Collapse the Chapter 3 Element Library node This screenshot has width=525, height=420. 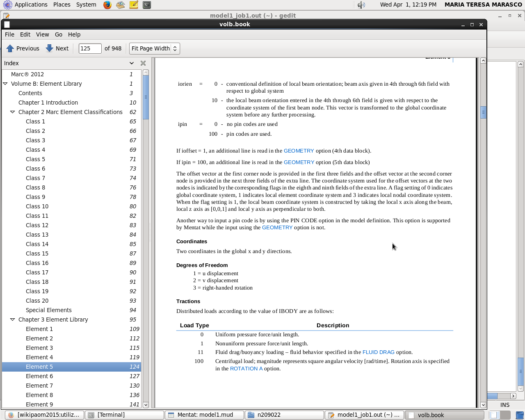(x=13, y=320)
